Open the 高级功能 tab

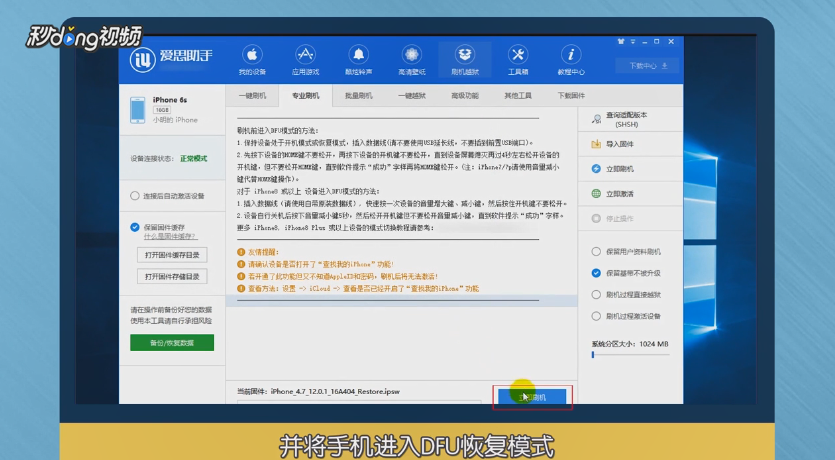click(x=465, y=96)
